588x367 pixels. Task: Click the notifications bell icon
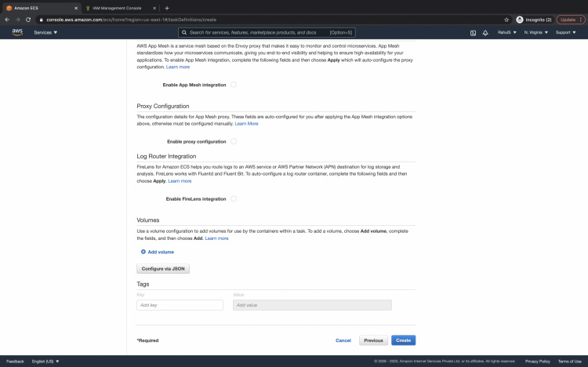[x=487, y=33]
